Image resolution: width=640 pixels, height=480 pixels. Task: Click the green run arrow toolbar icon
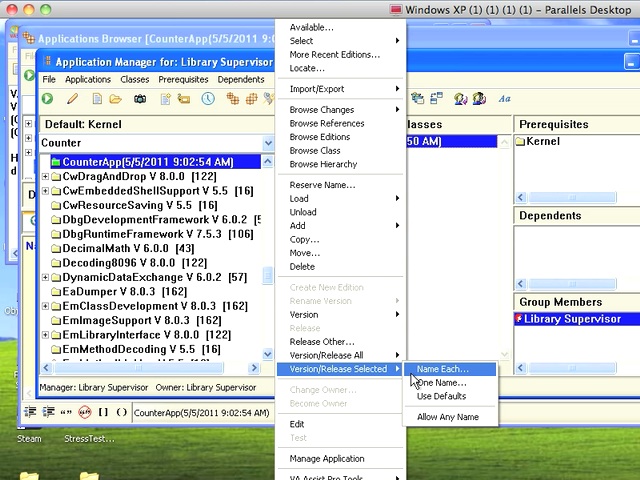point(47,98)
